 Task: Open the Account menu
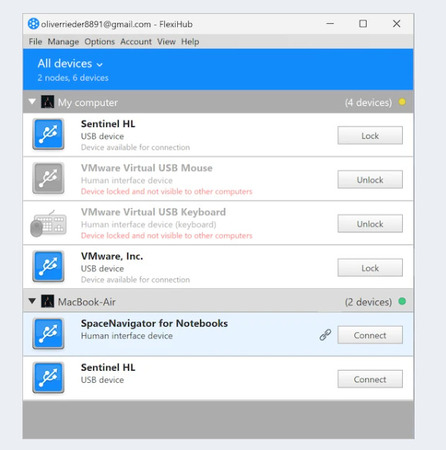point(136,42)
